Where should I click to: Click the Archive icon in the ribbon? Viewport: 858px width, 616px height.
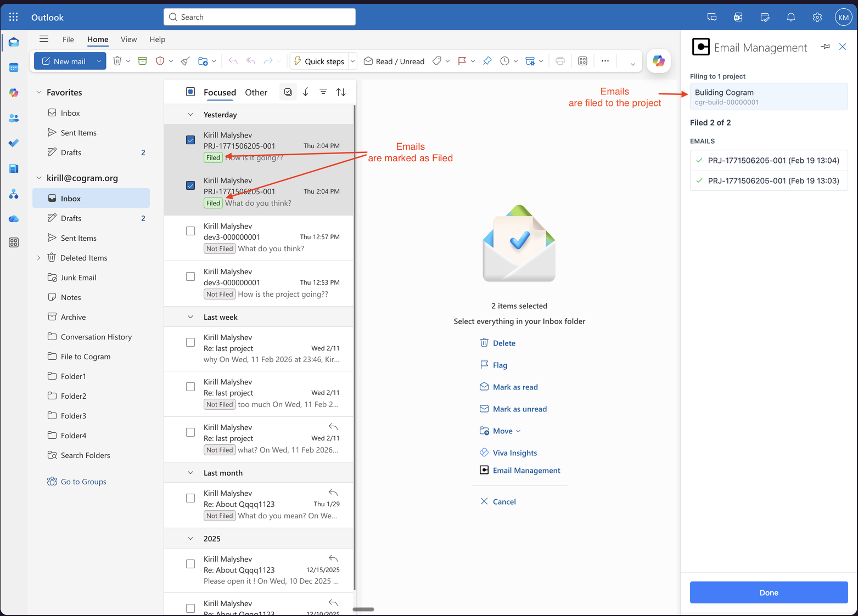pyautogui.click(x=143, y=61)
